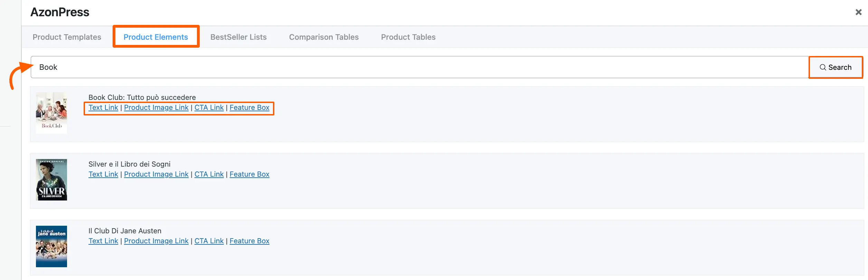Open Silver e il Libro dei Sogni cover thumbnail
This screenshot has width=868, height=280.
pos(51,180)
